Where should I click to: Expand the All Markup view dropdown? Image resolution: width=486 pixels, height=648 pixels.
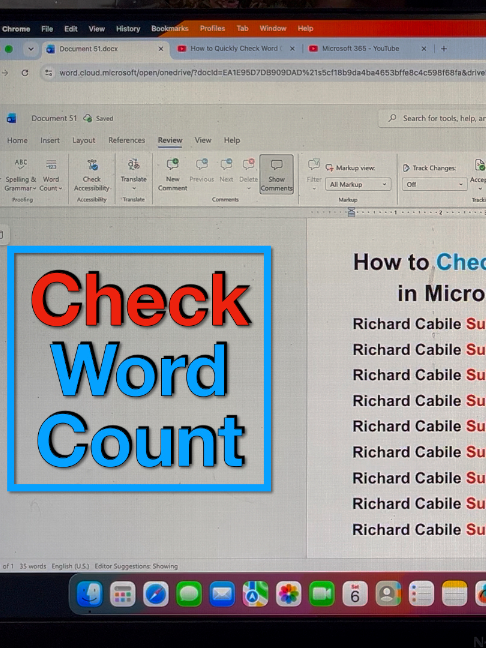[358, 184]
